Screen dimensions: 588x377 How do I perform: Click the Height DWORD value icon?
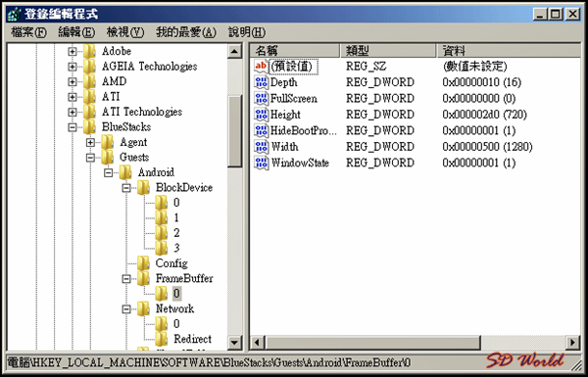(261, 115)
